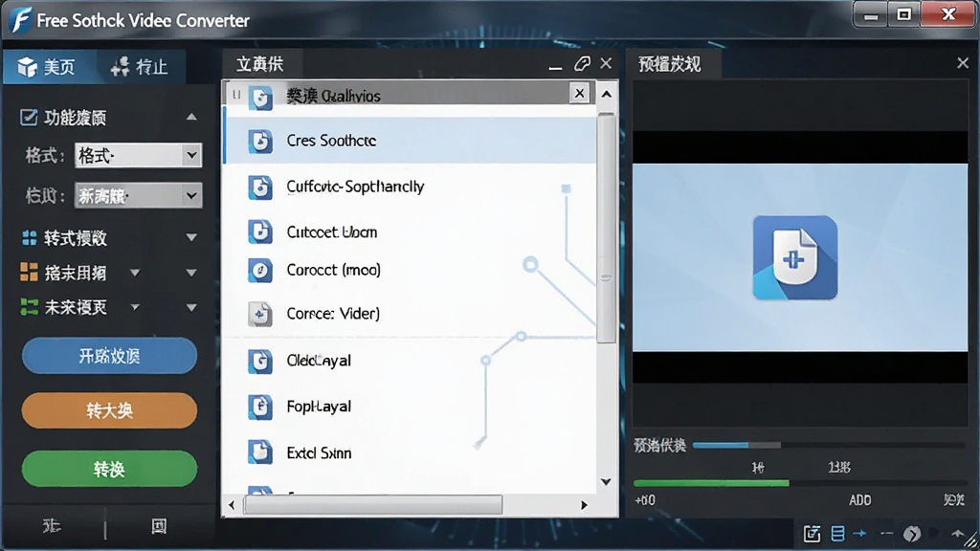The image size is (980, 551).
Task: Select the Cres Soothcte list item
Action: click(x=410, y=141)
